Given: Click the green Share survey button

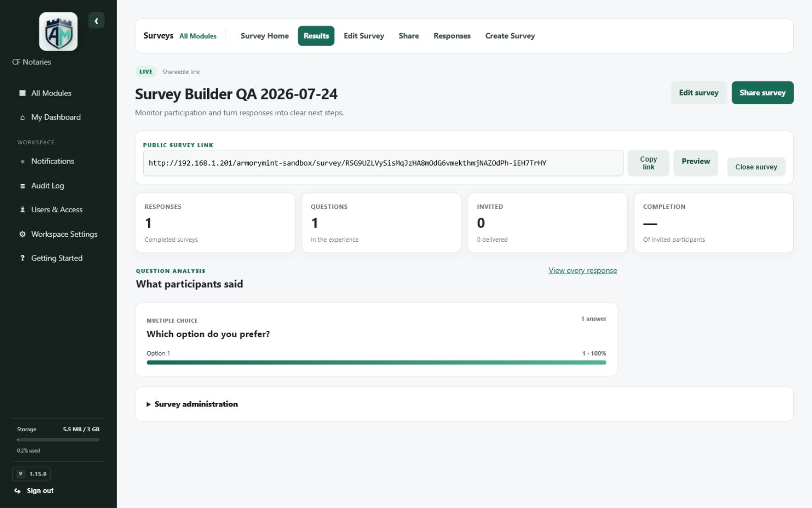Looking at the screenshot, I should tap(762, 93).
